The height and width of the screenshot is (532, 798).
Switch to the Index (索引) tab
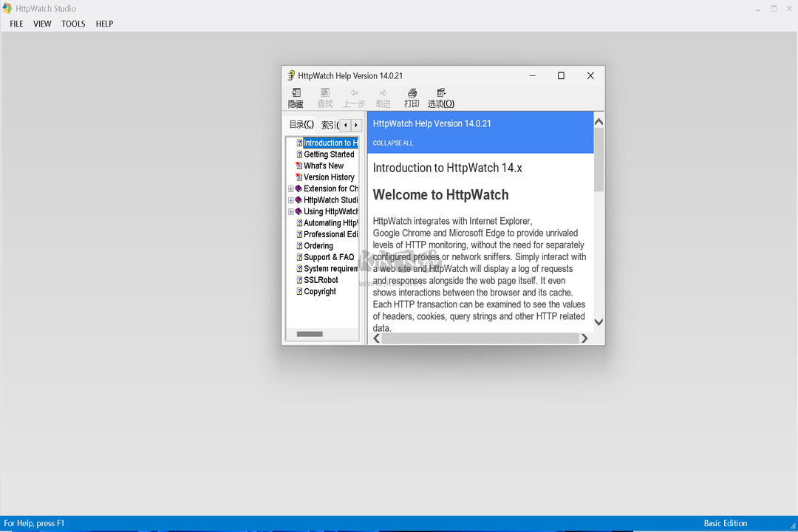(x=328, y=124)
